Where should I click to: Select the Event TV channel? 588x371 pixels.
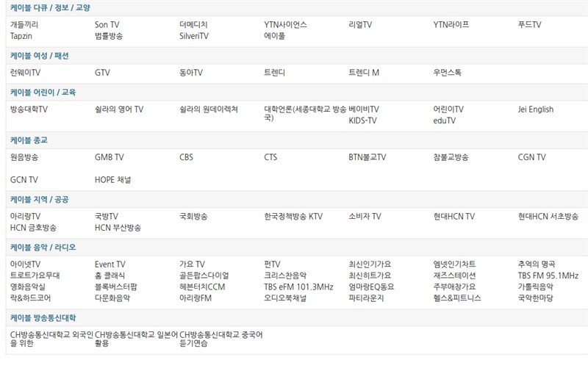(x=110, y=264)
